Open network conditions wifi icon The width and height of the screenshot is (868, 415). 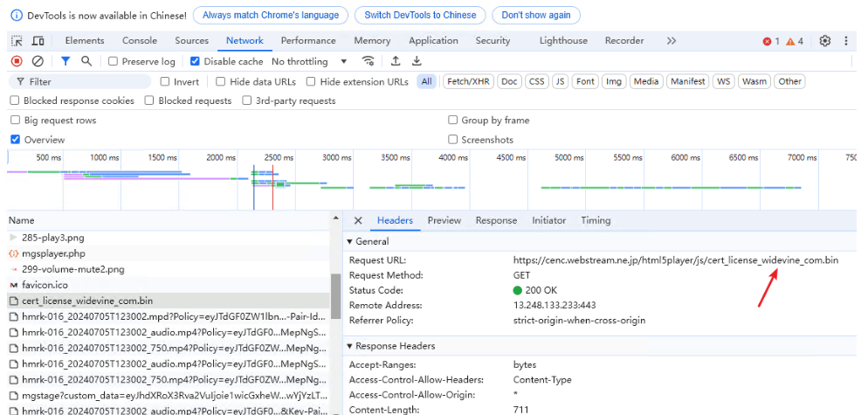tap(368, 61)
